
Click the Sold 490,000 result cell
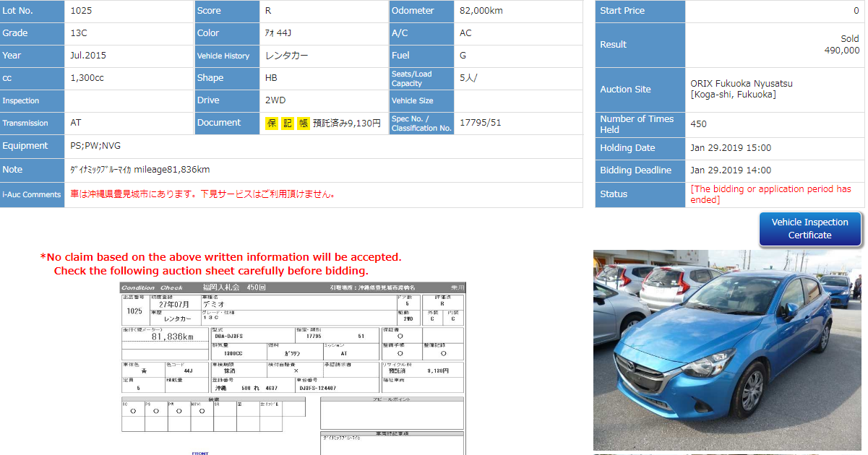841,45
